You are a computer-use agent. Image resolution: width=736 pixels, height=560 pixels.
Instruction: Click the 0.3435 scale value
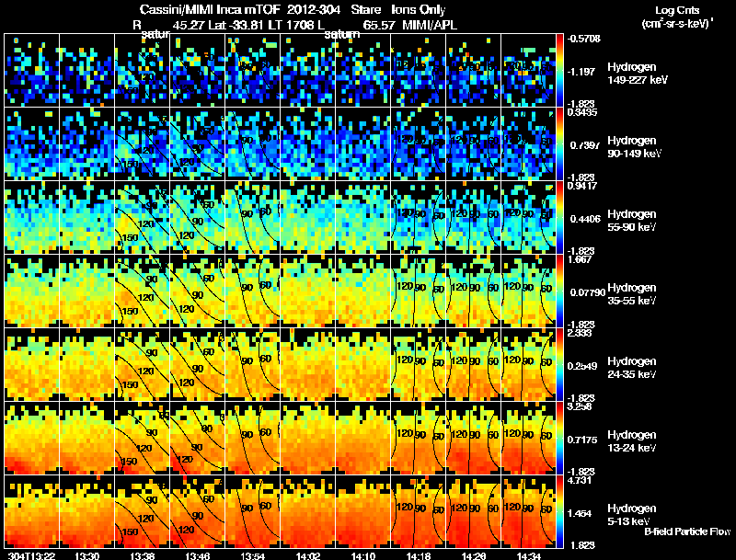(582, 112)
